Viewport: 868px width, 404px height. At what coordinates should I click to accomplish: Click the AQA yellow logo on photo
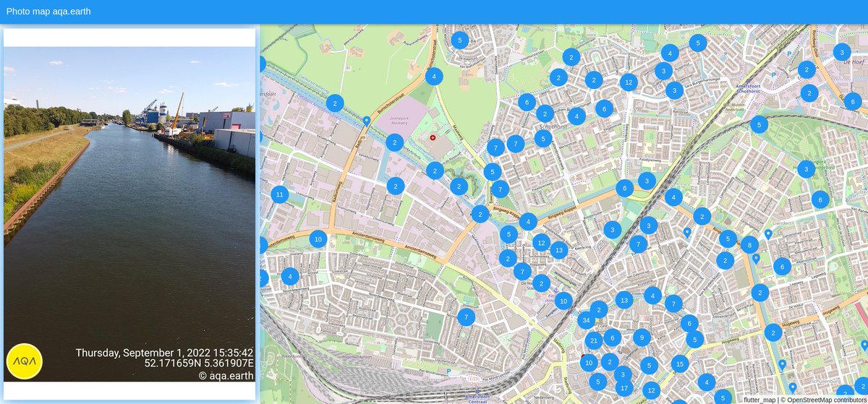25,361
